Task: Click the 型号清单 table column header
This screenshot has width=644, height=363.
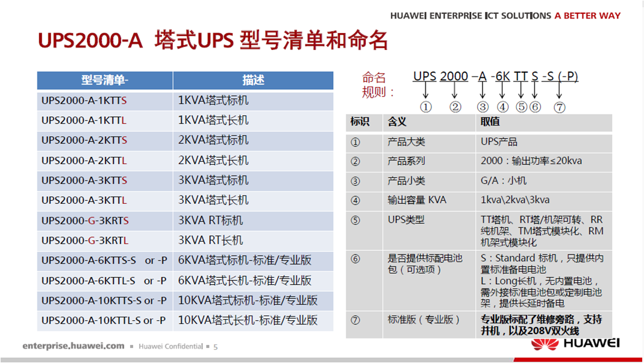Action: coord(105,81)
